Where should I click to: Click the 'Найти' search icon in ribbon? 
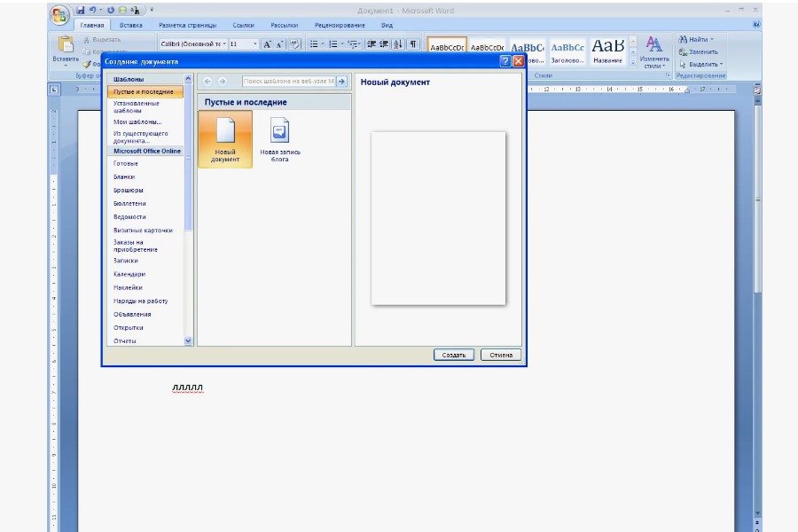684,40
